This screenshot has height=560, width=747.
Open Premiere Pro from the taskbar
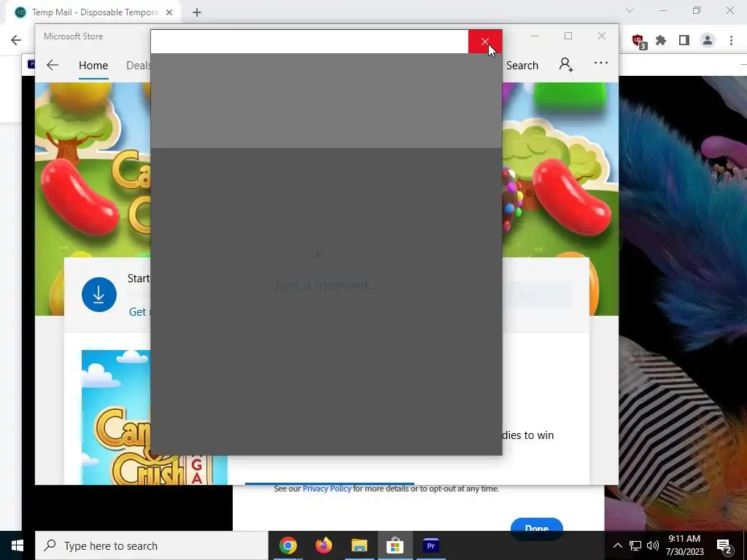[430, 545]
